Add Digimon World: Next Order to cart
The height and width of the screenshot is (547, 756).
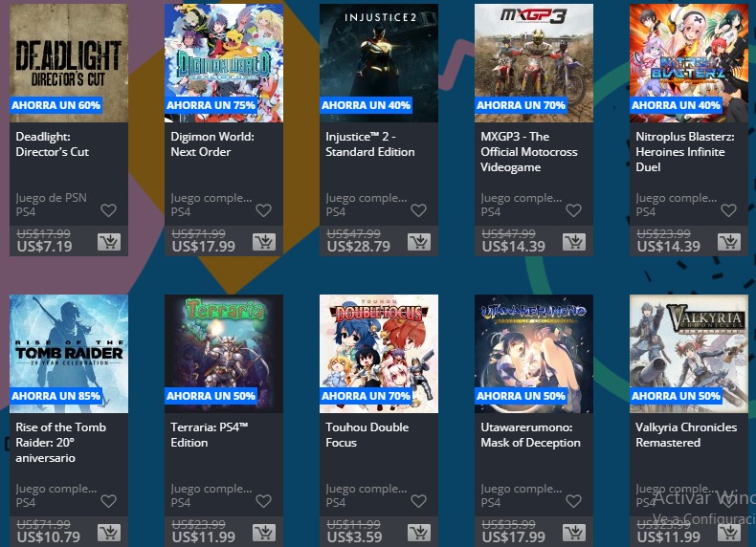click(264, 241)
